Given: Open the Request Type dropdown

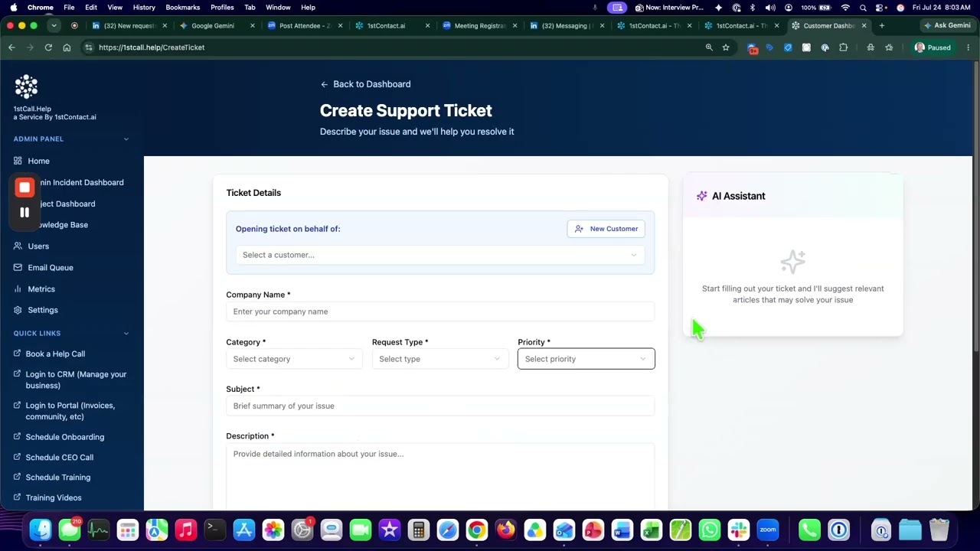Looking at the screenshot, I should [440, 359].
